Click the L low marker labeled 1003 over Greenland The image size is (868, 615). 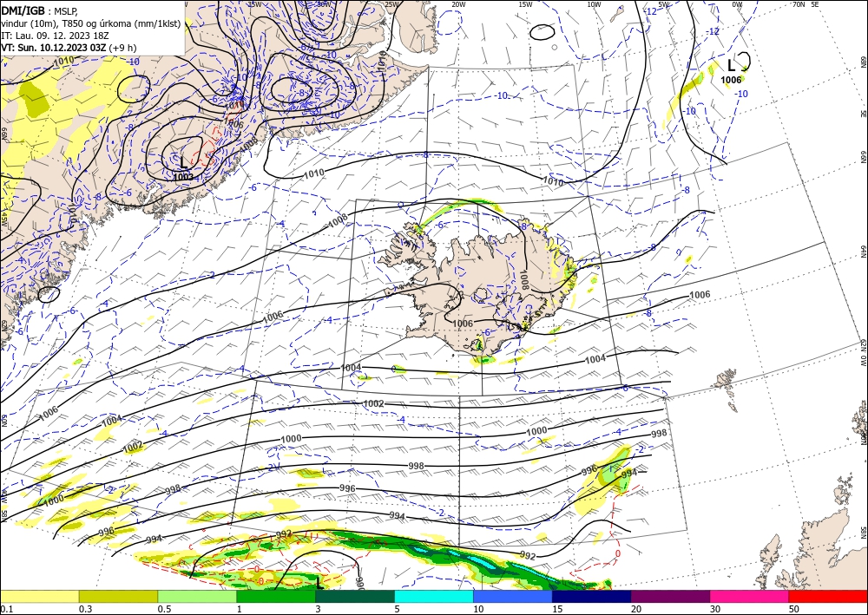point(184,162)
